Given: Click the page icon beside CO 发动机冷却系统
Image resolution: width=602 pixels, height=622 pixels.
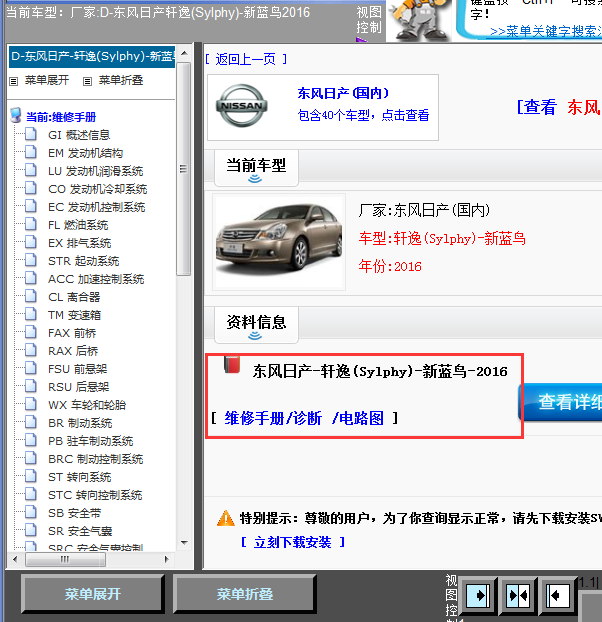Looking at the screenshot, I should coord(31,188).
